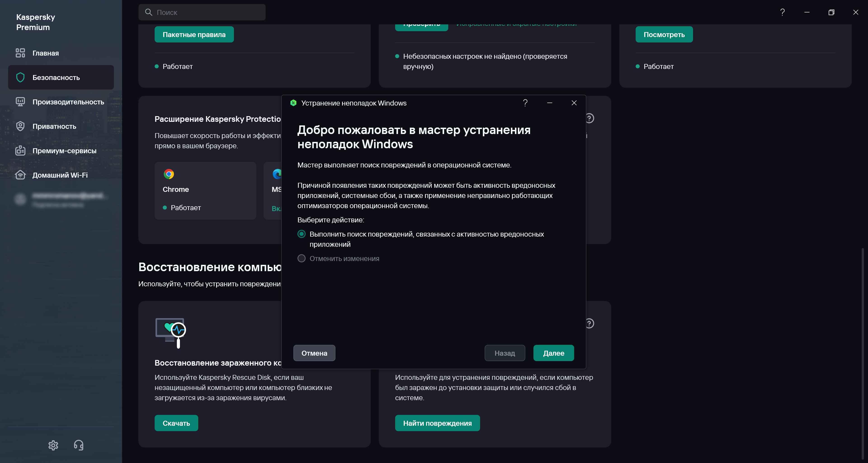Click the main window help question mark

tap(782, 12)
